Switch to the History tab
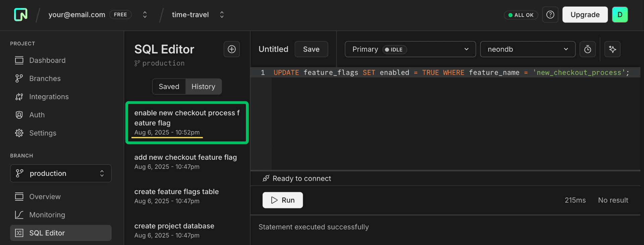Image resolution: width=644 pixels, height=245 pixels. [x=203, y=87]
